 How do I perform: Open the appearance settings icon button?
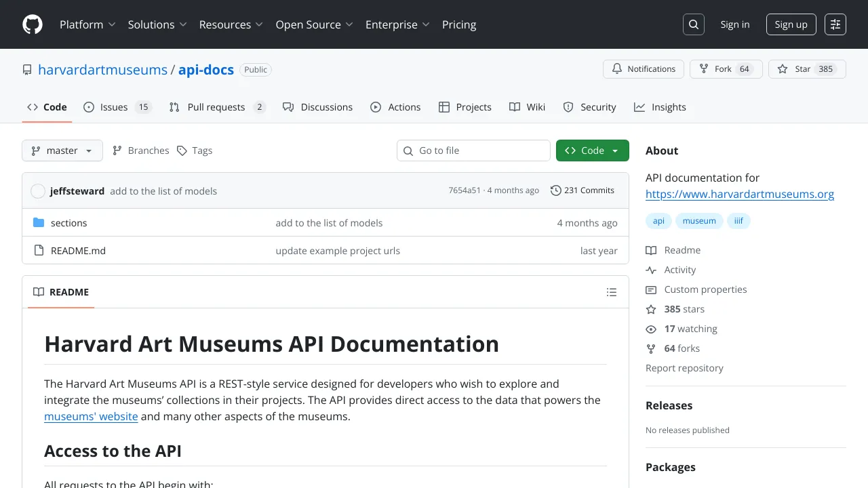point(835,24)
